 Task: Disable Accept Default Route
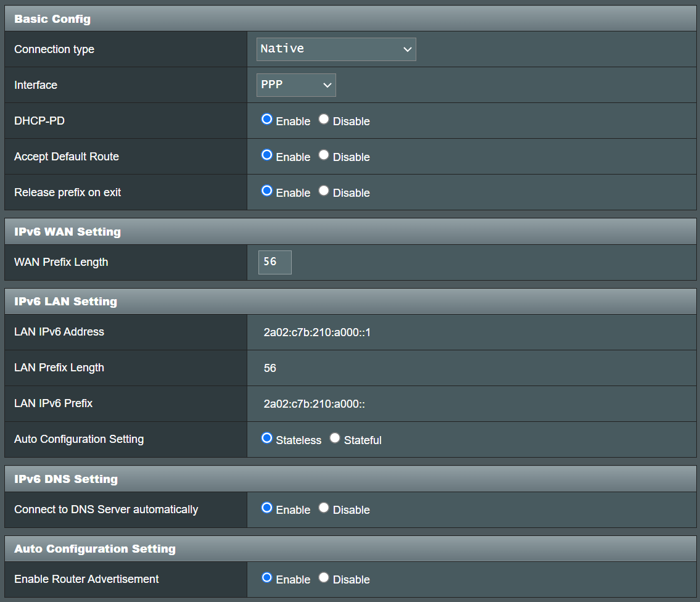[324, 155]
